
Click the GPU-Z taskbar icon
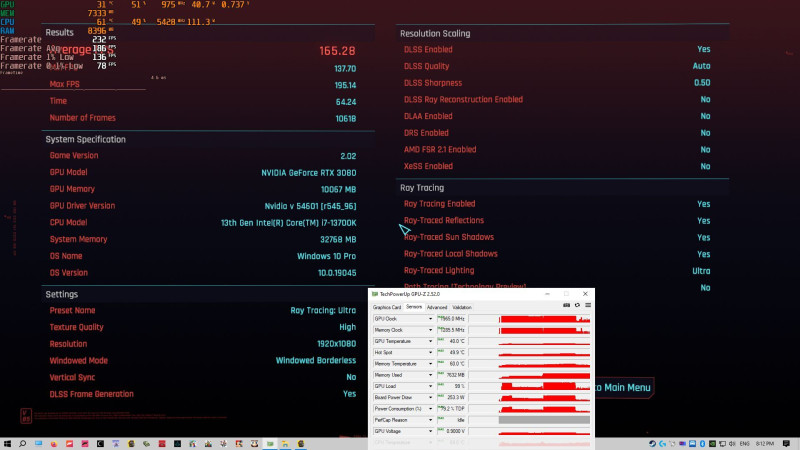pos(270,444)
